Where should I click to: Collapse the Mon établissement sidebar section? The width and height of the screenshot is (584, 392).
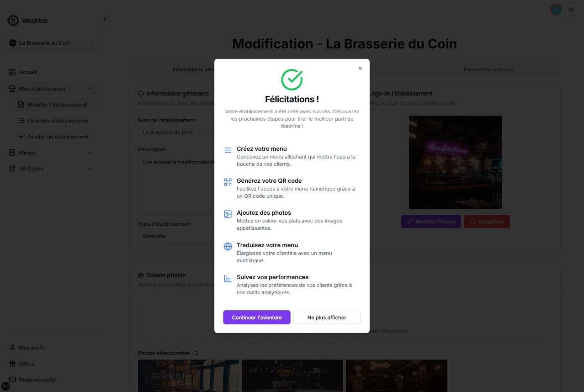click(90, 89)
